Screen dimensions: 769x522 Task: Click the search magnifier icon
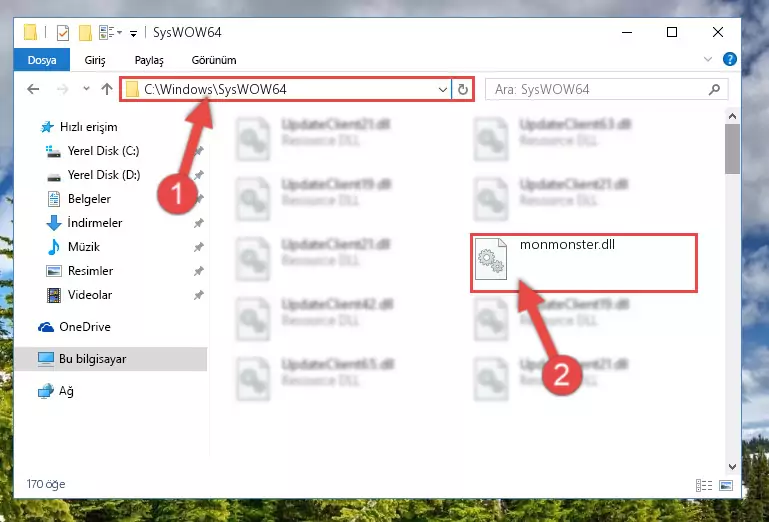715,89
